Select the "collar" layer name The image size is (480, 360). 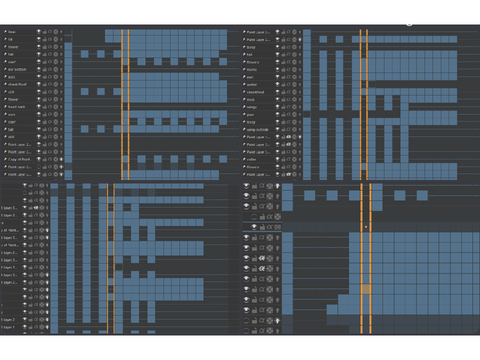point(252,160)
